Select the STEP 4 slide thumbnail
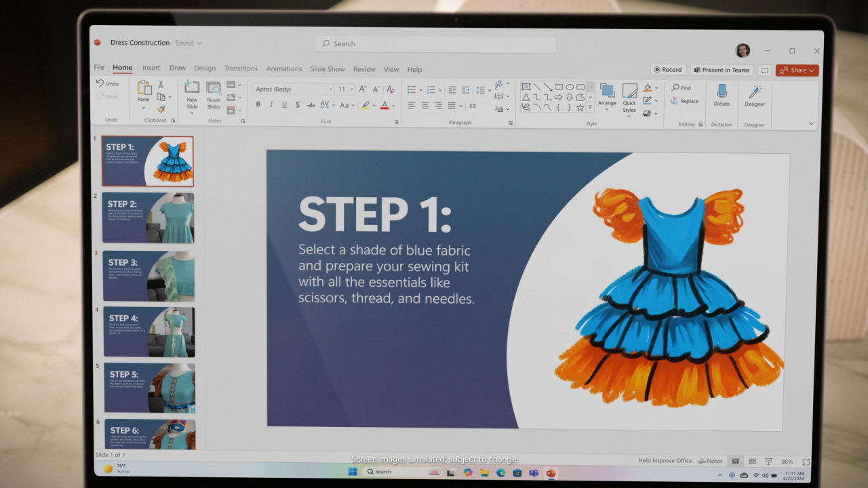Screen dimensions: 868x488 tap(149, 332)
